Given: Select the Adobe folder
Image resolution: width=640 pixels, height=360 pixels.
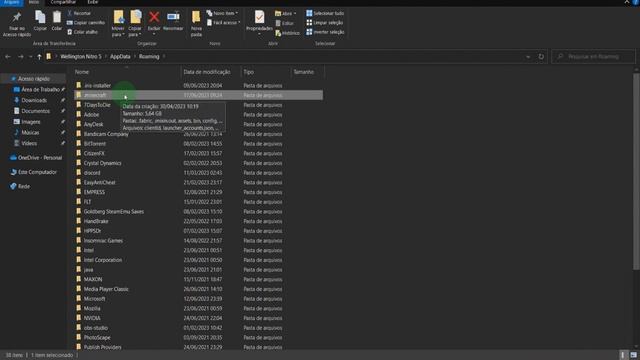Looking at the screenshot, I should click(x=91, y=115).
